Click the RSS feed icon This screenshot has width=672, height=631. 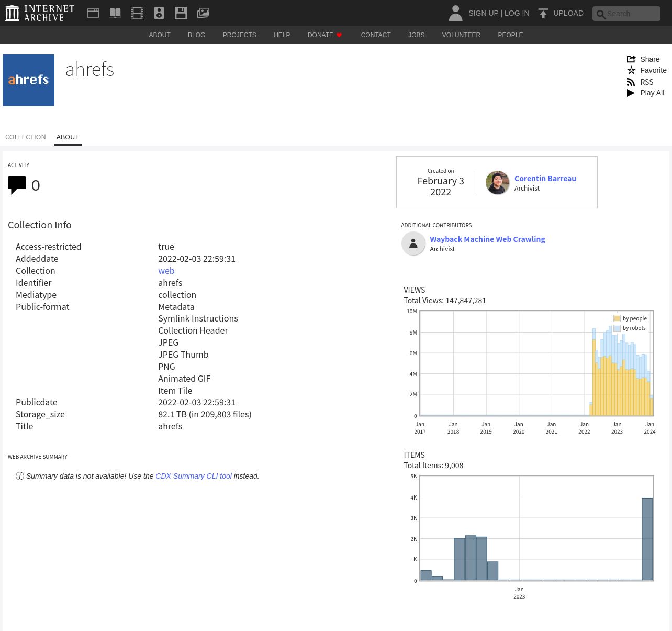click(631, 82)
